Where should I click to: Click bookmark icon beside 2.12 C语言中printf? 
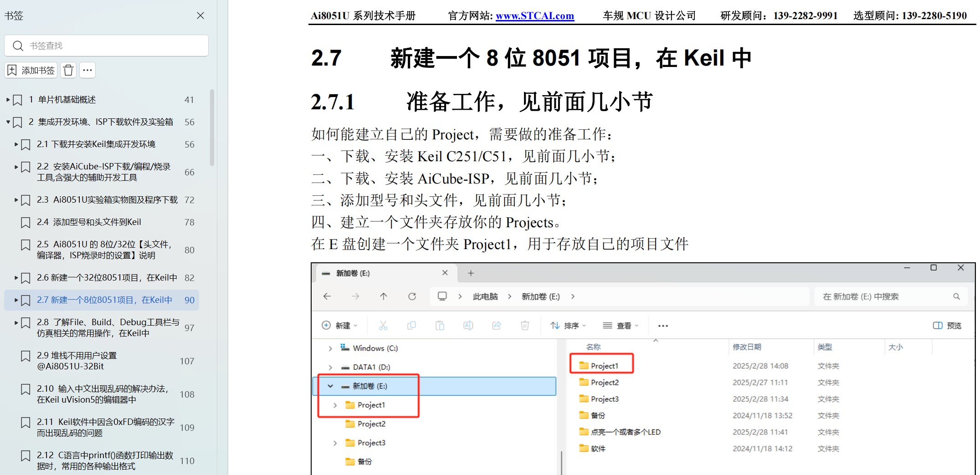tap(26, 456)
